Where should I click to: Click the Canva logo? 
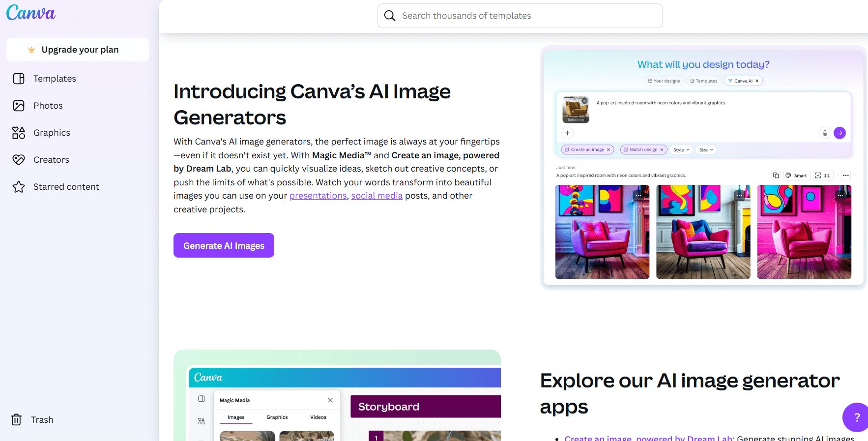31,12
